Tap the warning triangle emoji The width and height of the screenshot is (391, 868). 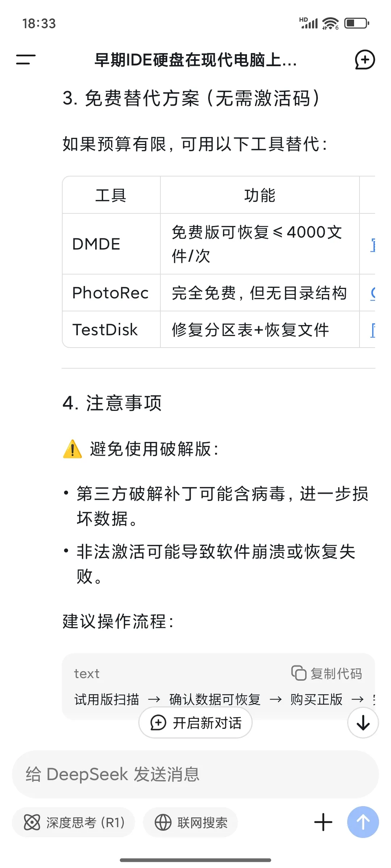tap(72, 449)
